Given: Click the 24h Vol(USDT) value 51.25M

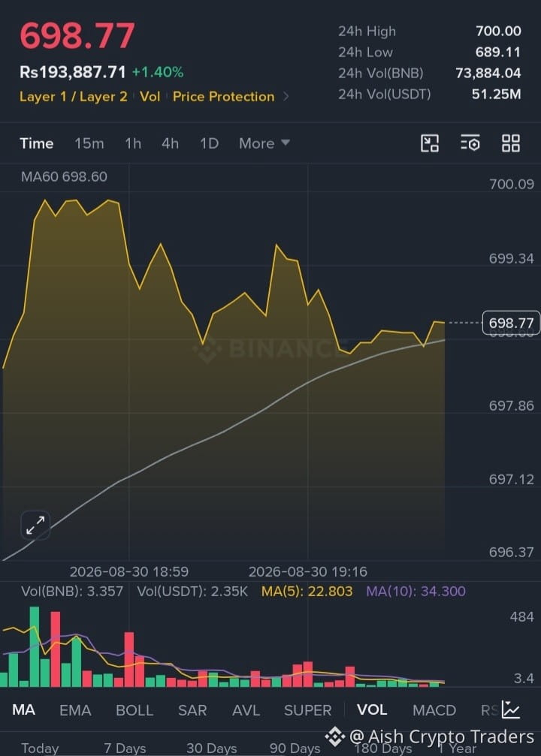Looking at the screenshot, I should [x=497, y=94].
